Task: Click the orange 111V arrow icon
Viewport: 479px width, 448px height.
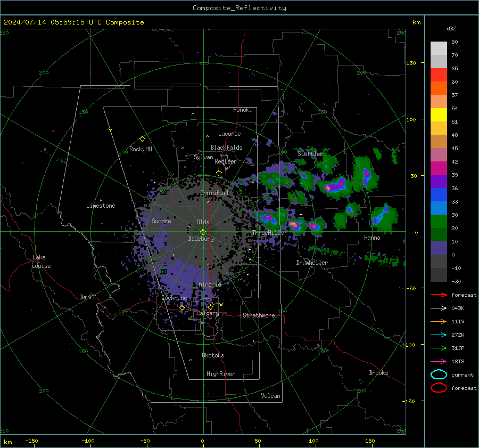Action: [439, 321]
